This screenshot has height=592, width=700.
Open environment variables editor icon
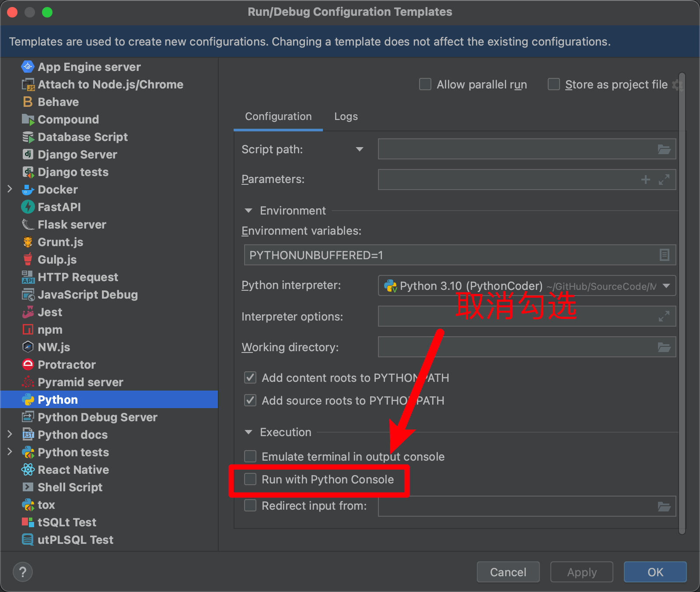[x=664, y=255]
